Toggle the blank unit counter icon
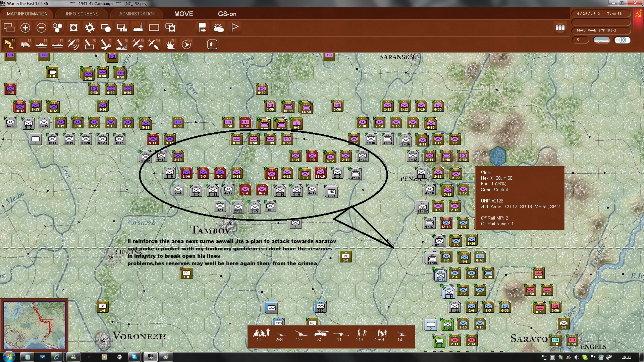This screenshot has width=644, height=362. pos(154,28)
